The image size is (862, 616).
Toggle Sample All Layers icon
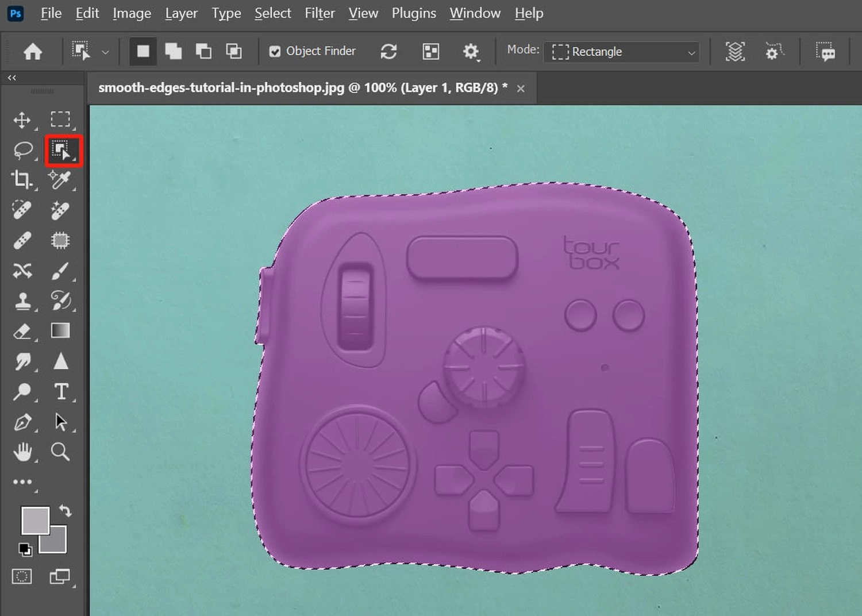coord(735,52)
